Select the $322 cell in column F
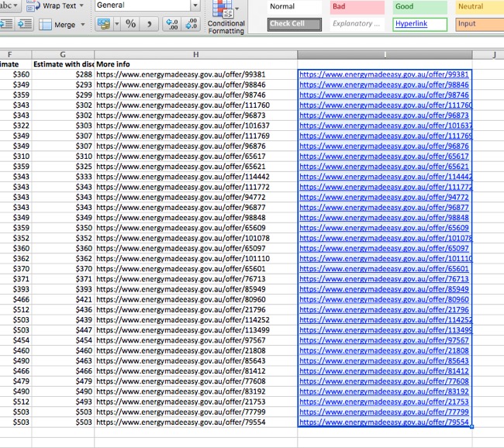Viewport: 504px width, 448px height. click(x=16, y=126)
